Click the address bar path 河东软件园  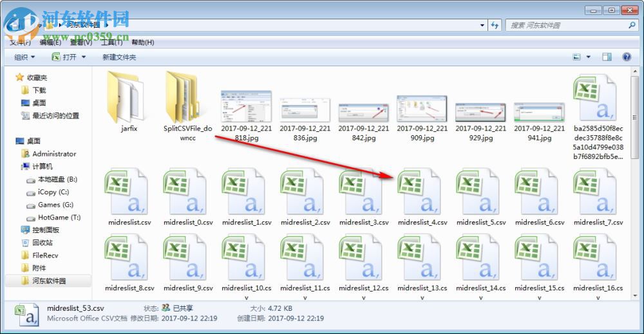[84, 25]
